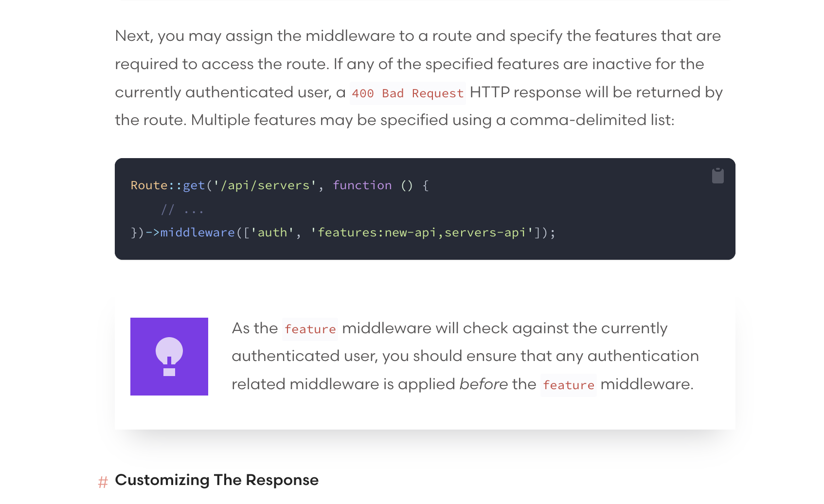Click the first 'feature' inline code after 'As the'

click(x=310, y=329)
